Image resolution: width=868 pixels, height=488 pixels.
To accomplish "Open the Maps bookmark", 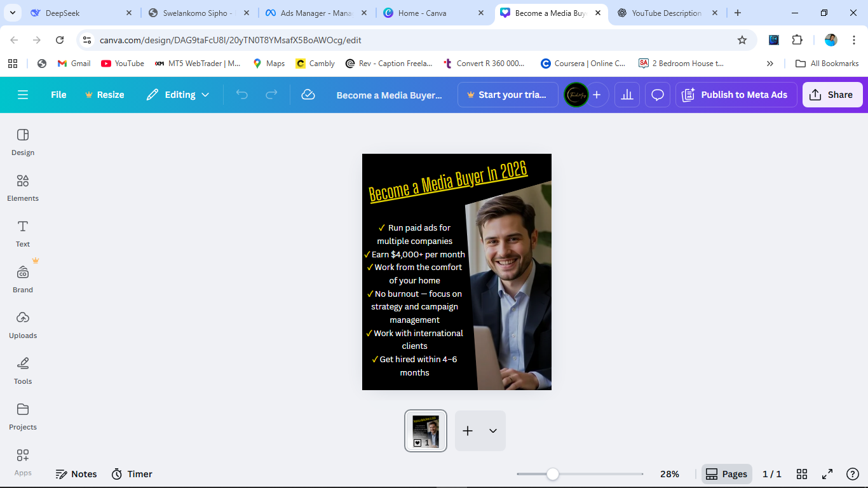I will 269,64.
